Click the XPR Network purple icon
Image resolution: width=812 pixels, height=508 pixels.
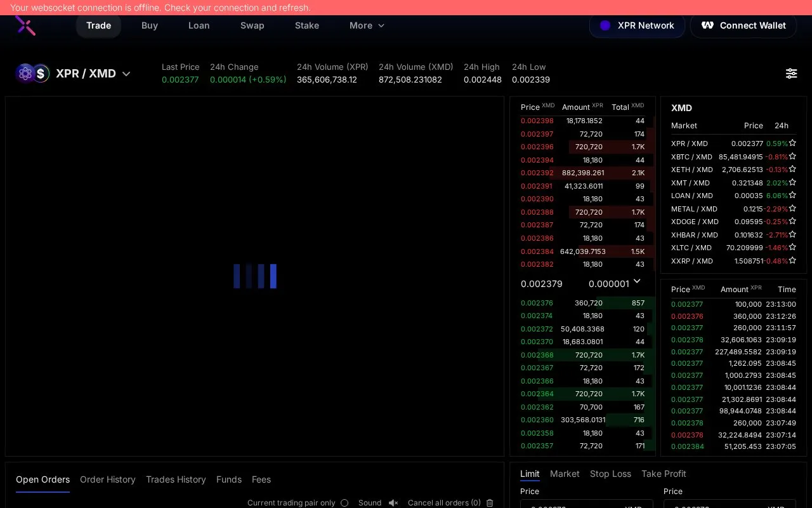point(605,25)
